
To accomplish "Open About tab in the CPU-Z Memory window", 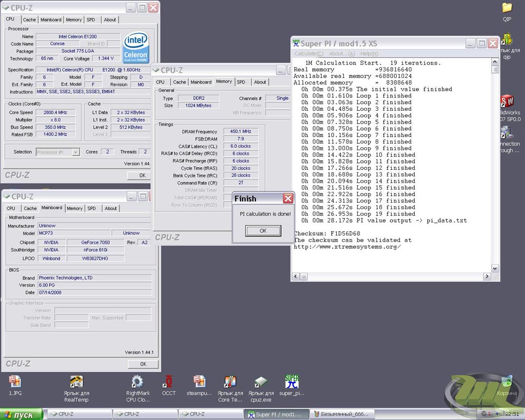I will coord(260,82).
